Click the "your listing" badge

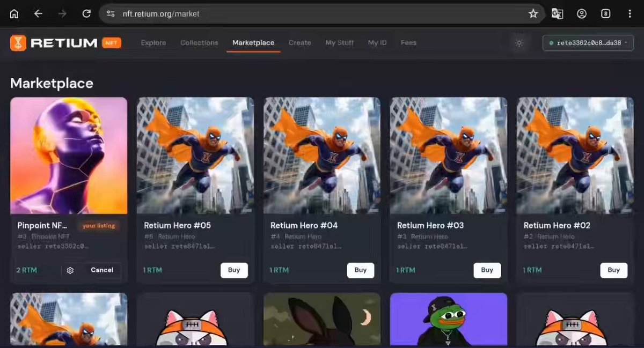[x=99, y=226]
